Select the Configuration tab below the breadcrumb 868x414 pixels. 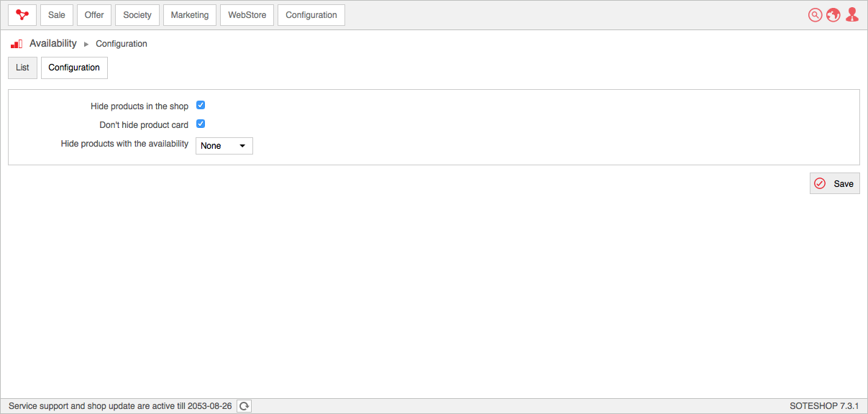[74, 68]
